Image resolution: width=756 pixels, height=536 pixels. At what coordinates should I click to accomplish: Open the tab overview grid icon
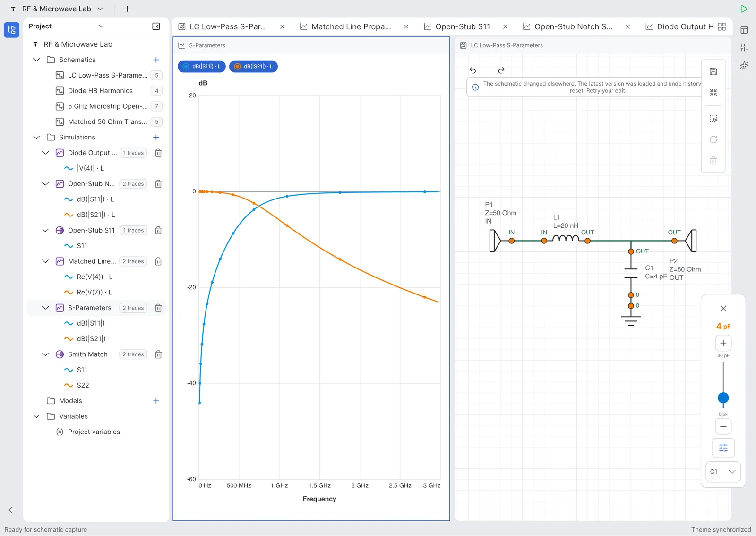722,27
